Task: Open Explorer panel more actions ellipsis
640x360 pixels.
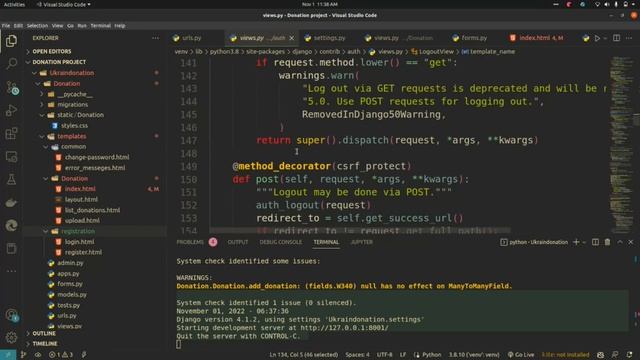Action: [x=156, y=38]
